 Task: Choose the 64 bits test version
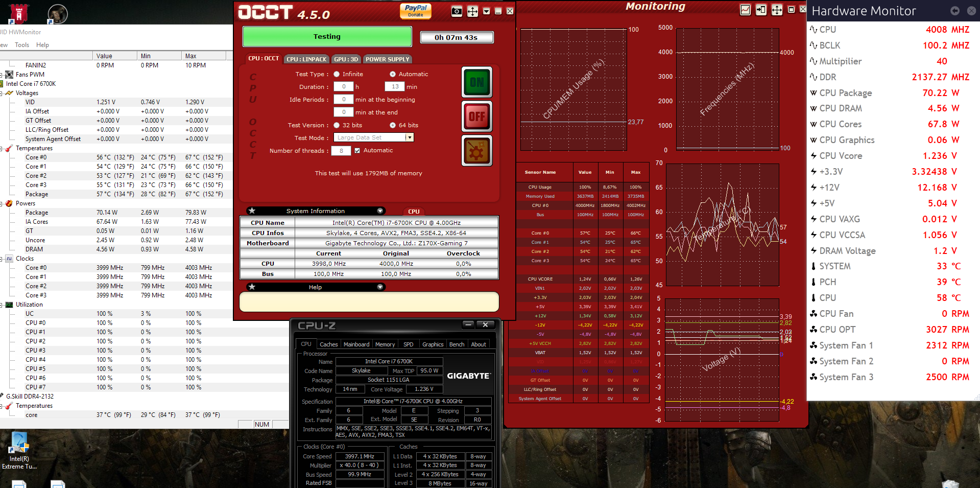pos(393,125)
